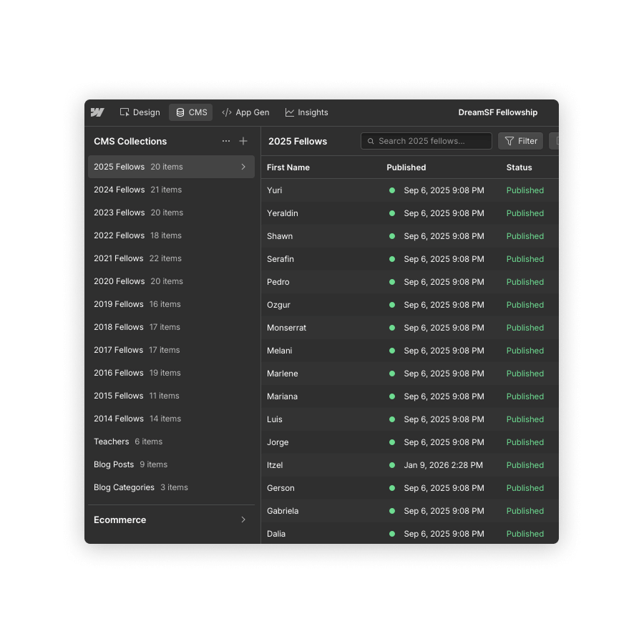Open the Blog Posts collection
Viewport: 644px width, 644px height.
tap(171, 464)
